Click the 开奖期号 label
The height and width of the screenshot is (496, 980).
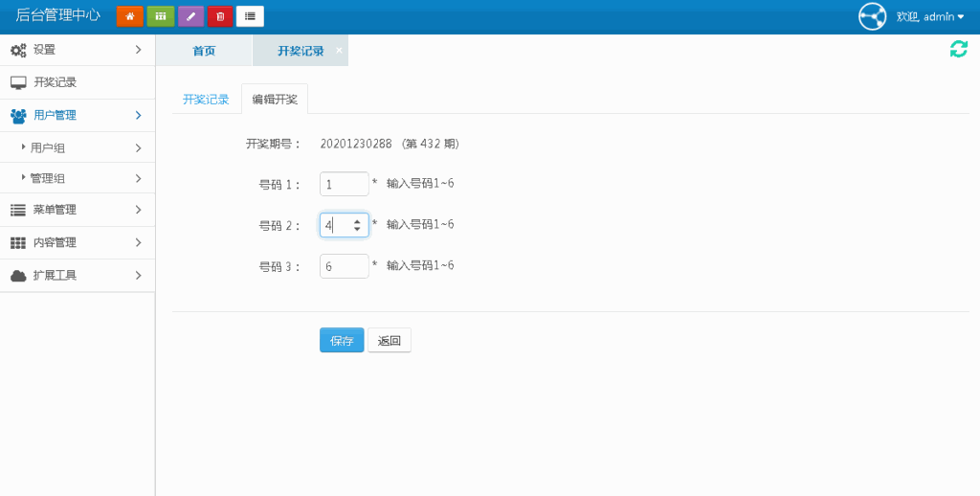(273, 144)
